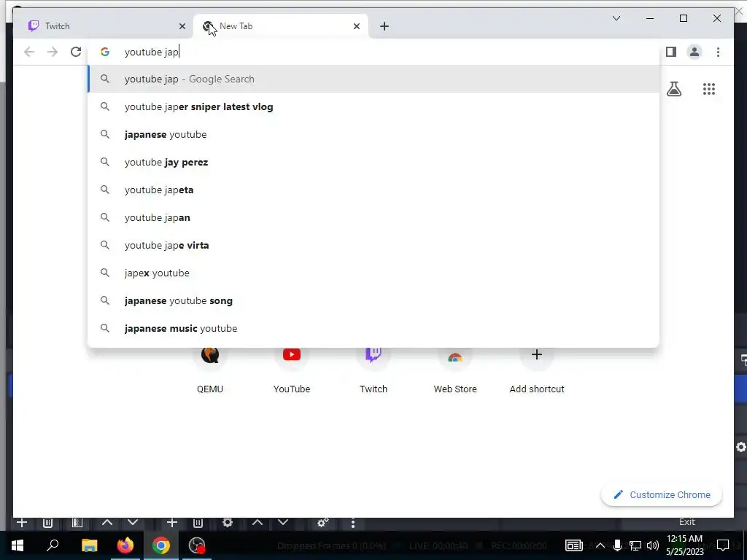
Task: Select the 'youtube jape virta' suggestion
Action: click(x=373, y=245)
